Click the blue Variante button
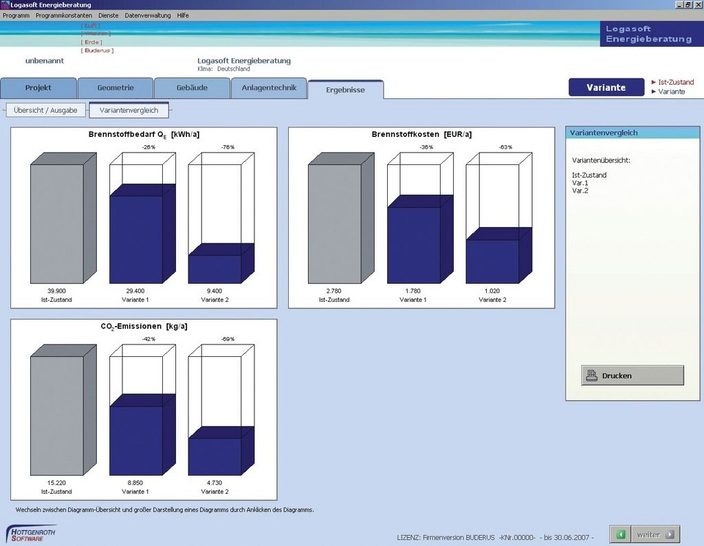This screenshot has width=704, height=546. tap(606, 88)
